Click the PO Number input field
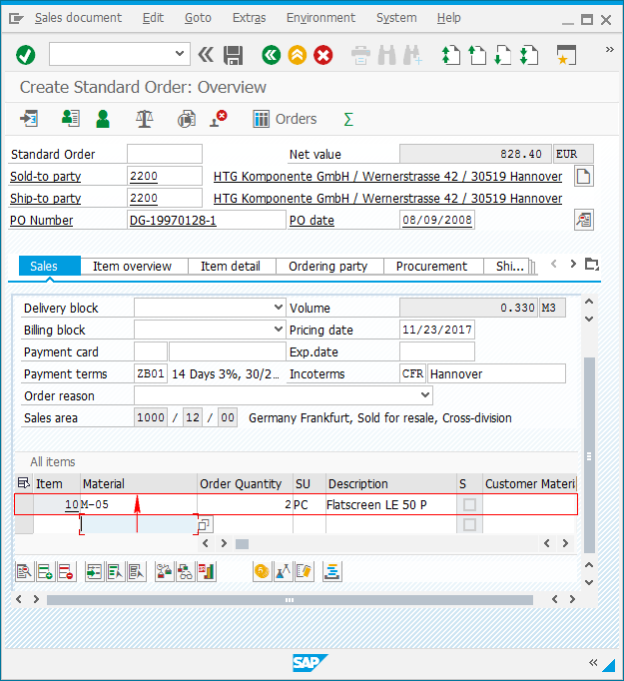This screenshot has height=681, width=624. tap(206, 220)
